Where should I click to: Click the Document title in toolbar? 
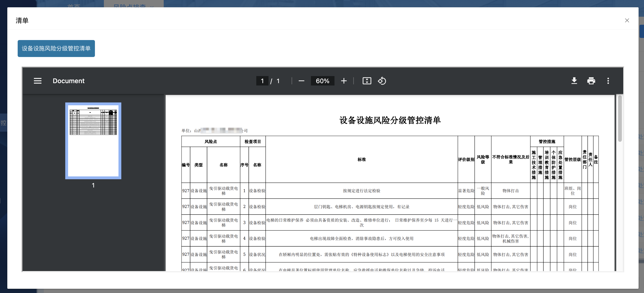point(69,81)
